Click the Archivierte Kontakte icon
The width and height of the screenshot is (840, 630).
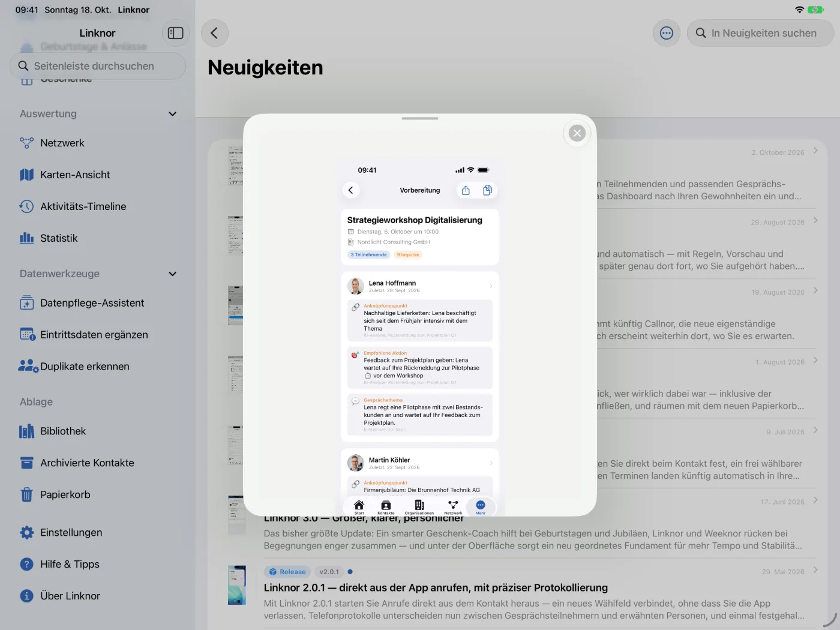pyautogui.click(x=27, y=463)
